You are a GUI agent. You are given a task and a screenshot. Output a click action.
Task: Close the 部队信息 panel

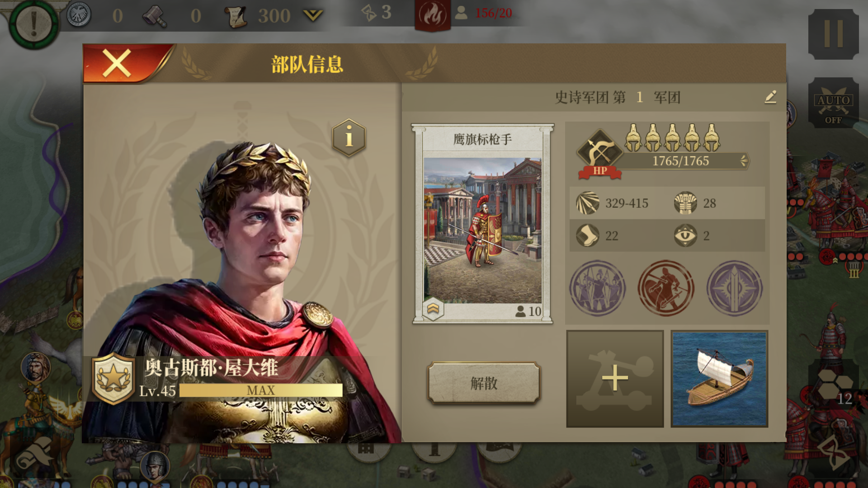click(x=117, y=63)
